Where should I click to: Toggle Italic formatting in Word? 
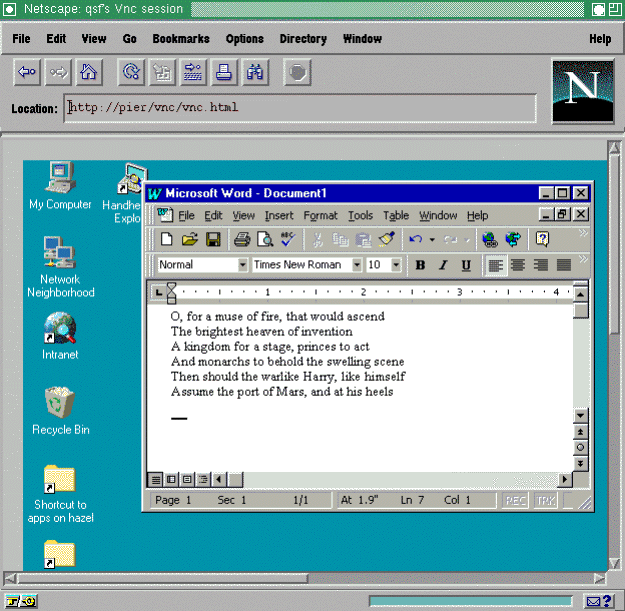443,265
